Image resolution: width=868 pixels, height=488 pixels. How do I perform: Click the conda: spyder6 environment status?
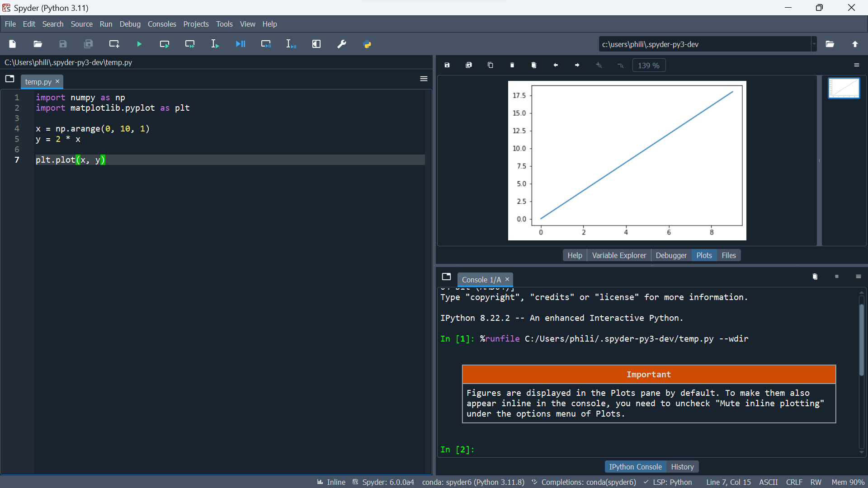tap(473, 482)
